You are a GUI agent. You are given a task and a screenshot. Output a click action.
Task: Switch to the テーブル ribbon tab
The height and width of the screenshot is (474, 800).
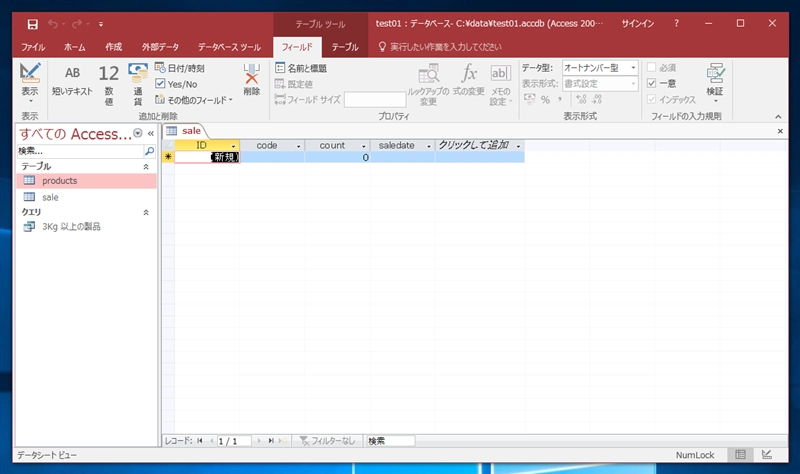coord(345,47)
